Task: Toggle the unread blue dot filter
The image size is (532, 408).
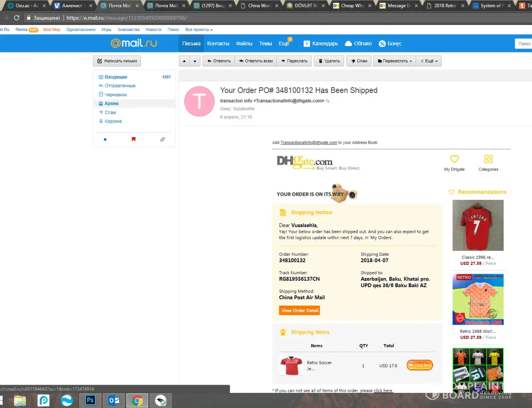Action: pos(105,140)
